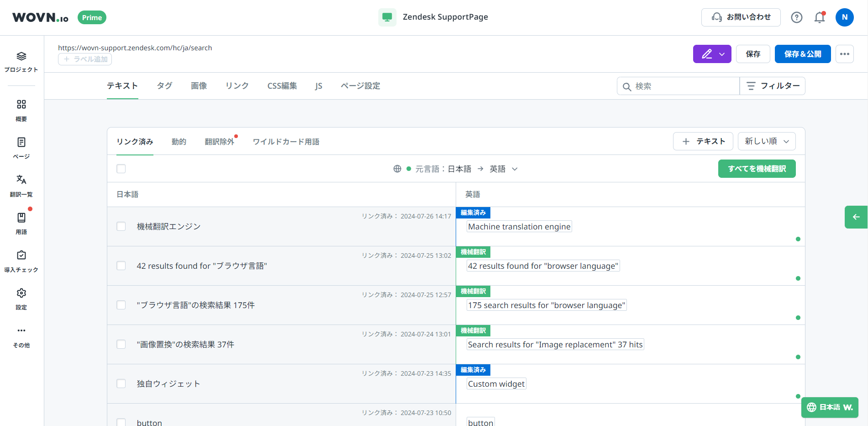Expand the 新しい順 sort dropdown

[766, 141]
